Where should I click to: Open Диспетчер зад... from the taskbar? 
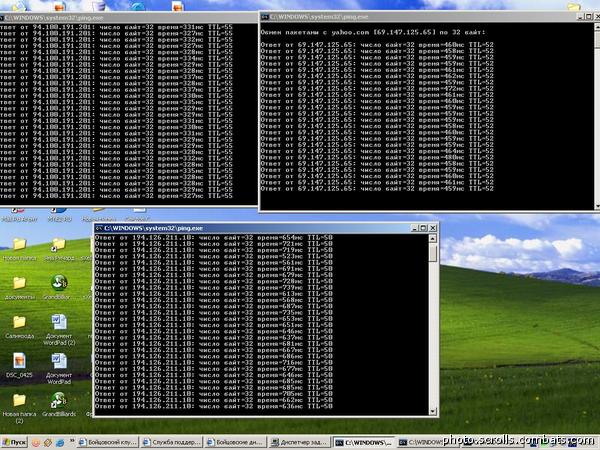point(300,443)
